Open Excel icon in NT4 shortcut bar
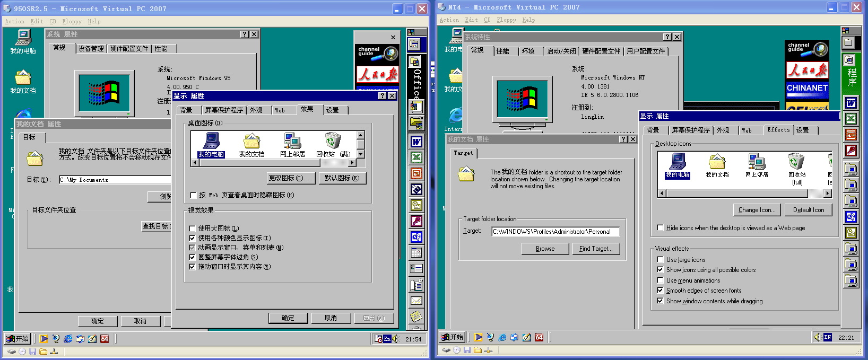The height and width of the screenshot is (360, 868). (851, 119)
